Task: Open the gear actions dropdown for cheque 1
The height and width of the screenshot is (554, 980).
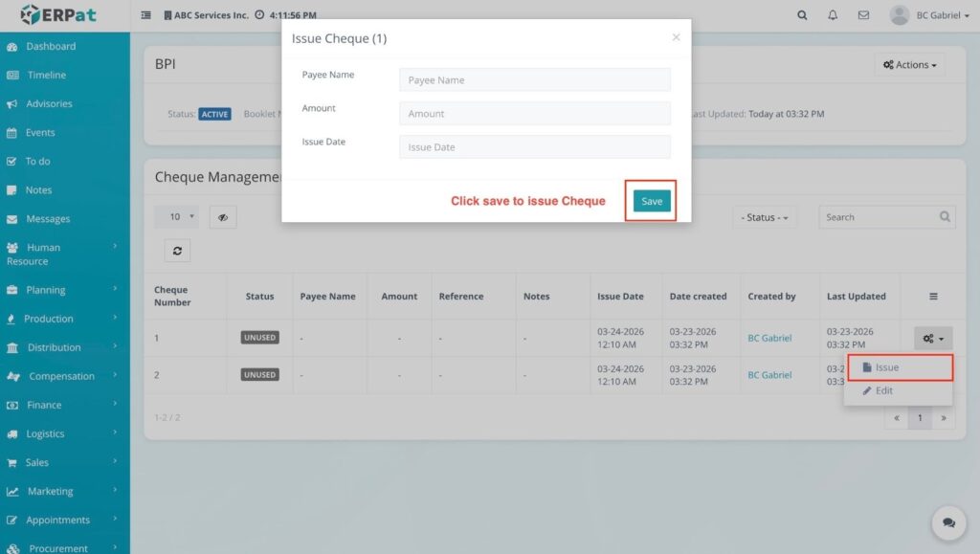Action: click(x=933, y=338)
